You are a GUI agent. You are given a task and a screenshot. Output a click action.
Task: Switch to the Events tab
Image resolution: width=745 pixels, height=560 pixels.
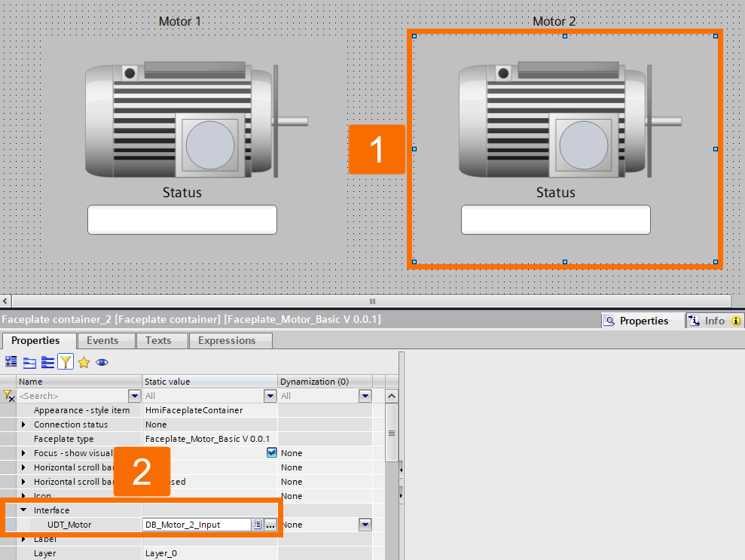pos(105,340)
